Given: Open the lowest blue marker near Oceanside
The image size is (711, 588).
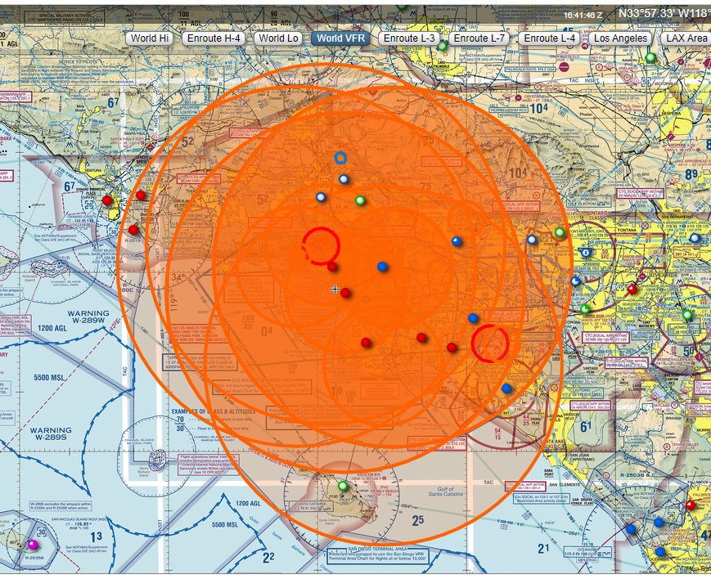Looking at the screenshot, I should pyautogui.click(x=660, y=552).
